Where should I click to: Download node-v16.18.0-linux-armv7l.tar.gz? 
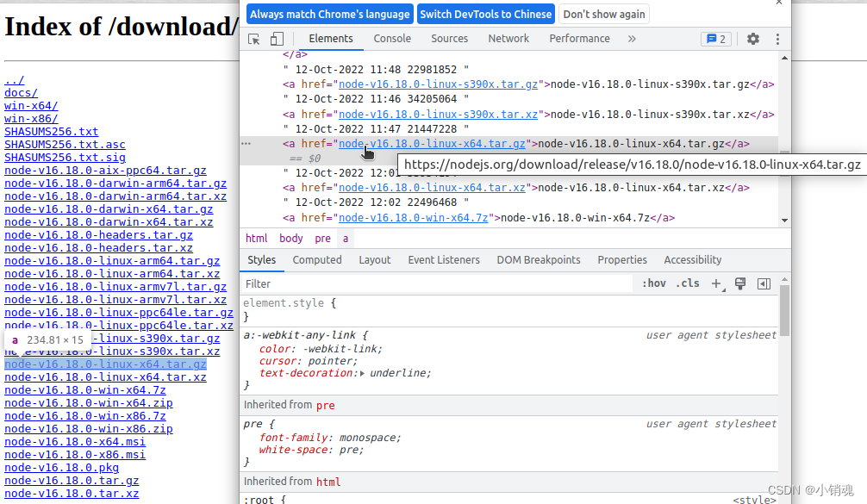[115, 287]
